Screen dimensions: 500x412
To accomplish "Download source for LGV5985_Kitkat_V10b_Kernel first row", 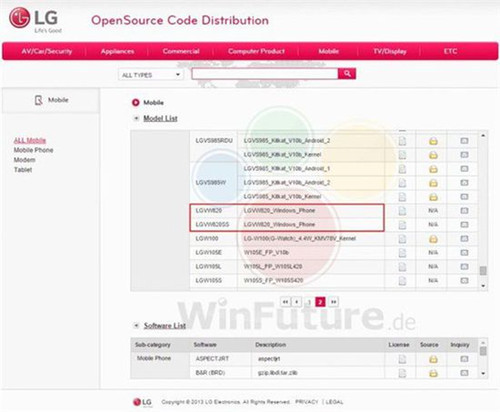I will tap(433, 155).
